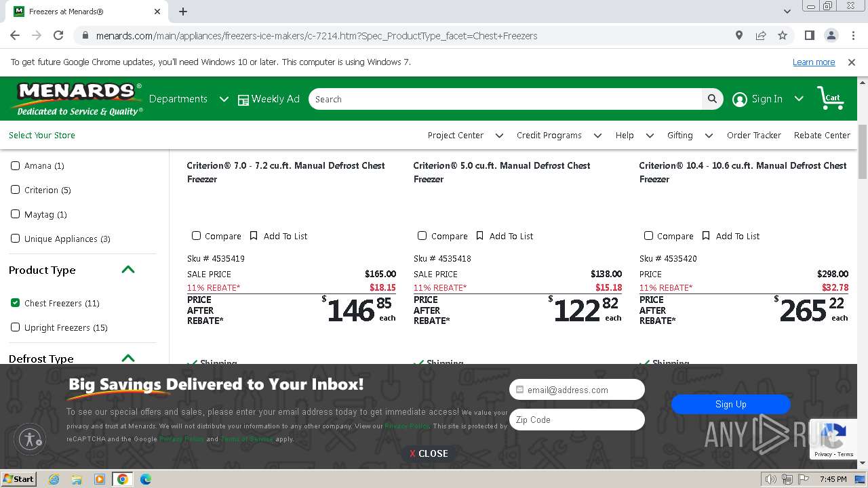Go back to previous page
Screen dimensions: 868x488
[15, 35]
